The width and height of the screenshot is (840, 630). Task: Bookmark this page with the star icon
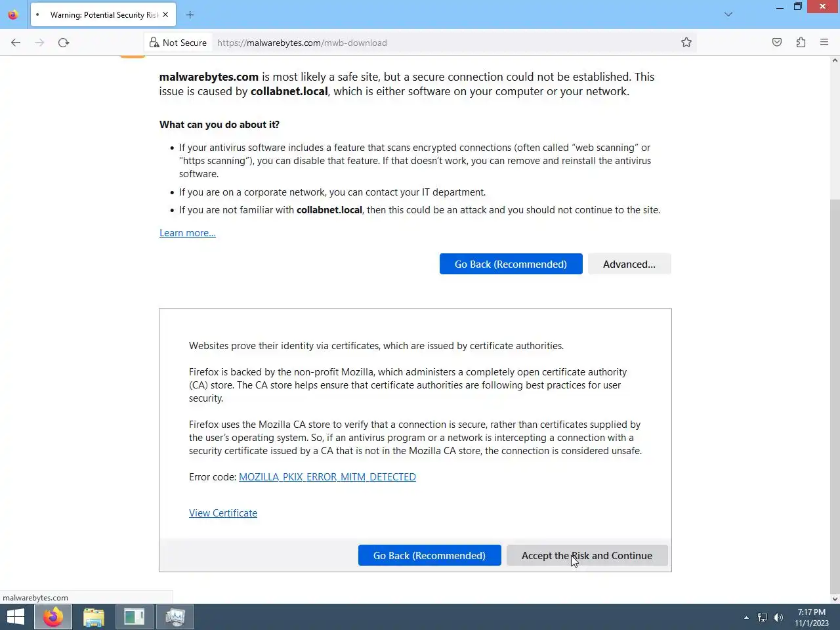coord(686,43)
